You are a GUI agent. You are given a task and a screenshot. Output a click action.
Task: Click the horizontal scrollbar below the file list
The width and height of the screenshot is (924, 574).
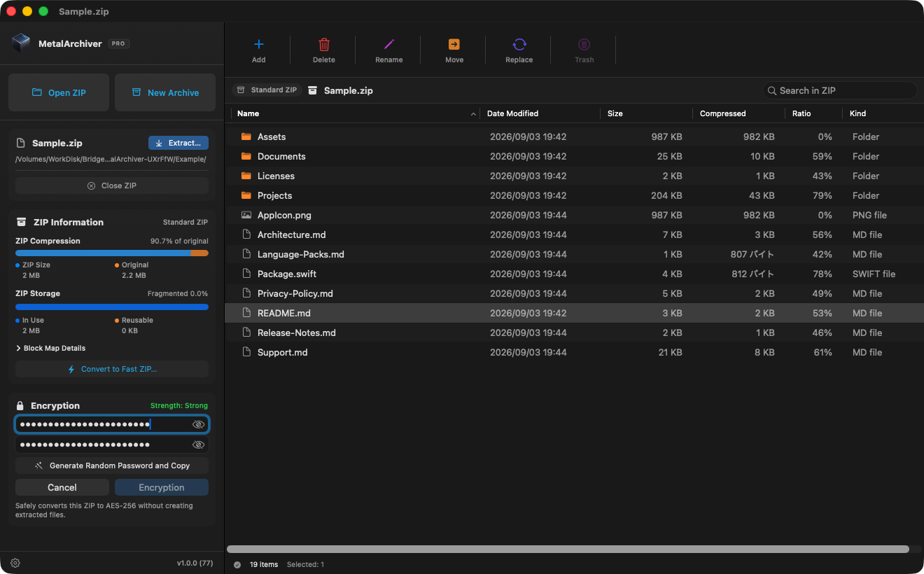(568, 549)
